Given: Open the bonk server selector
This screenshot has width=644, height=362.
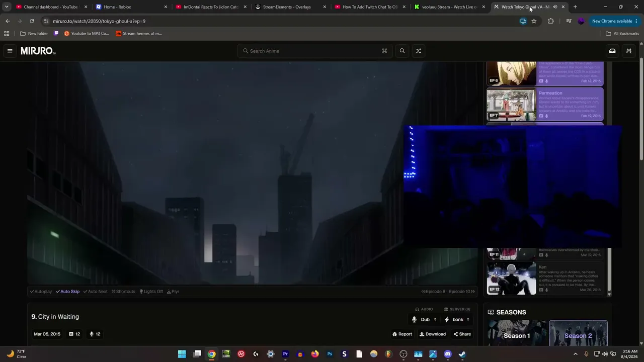Looking at the screenshot, I should click(x=457, y=319).
